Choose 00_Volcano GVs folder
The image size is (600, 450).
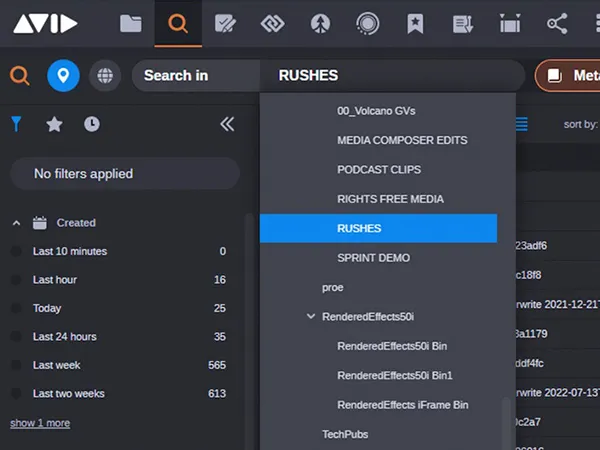click(x=378, y=111)
